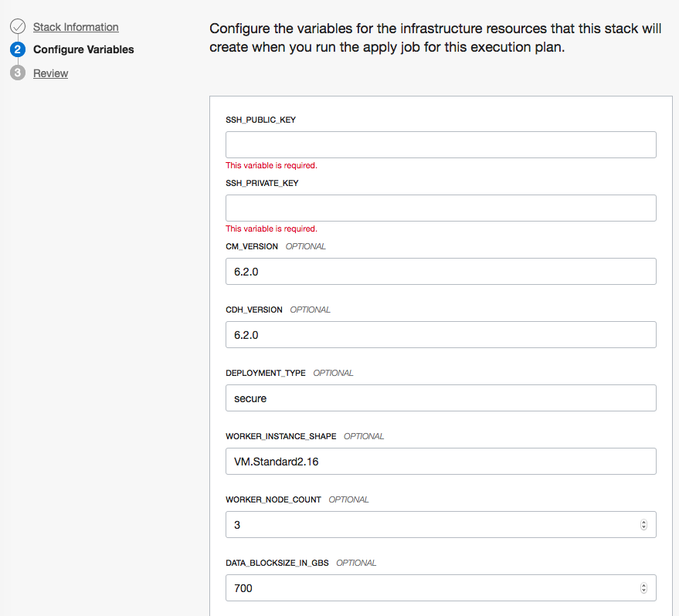This screenshot has width=679, height=616.
Task: Click the WORKER_INSTANCE_SHAPE field label
Action: pos(280,436)
